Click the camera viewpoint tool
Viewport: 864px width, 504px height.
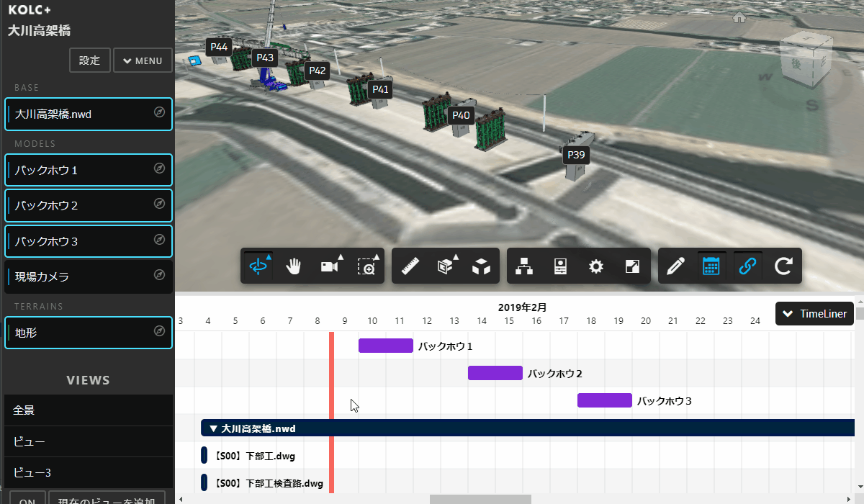pos(330,266)
